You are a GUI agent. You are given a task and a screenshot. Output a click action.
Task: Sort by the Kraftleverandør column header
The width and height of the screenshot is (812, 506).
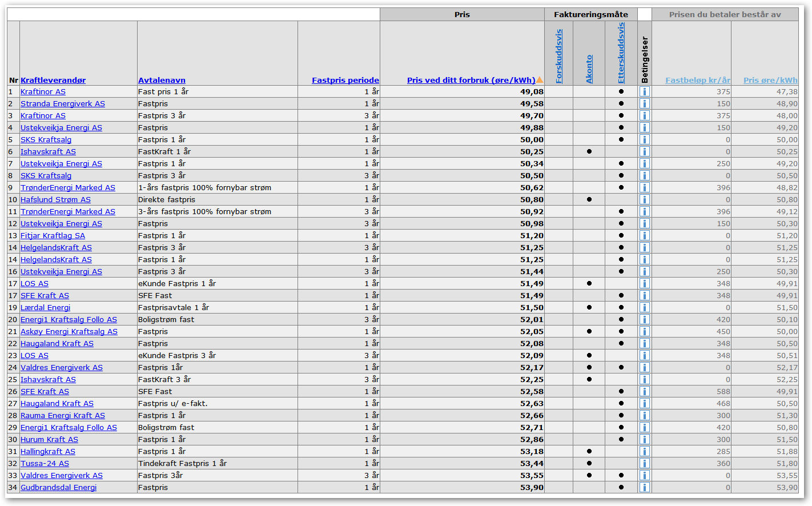pos(53,80)
